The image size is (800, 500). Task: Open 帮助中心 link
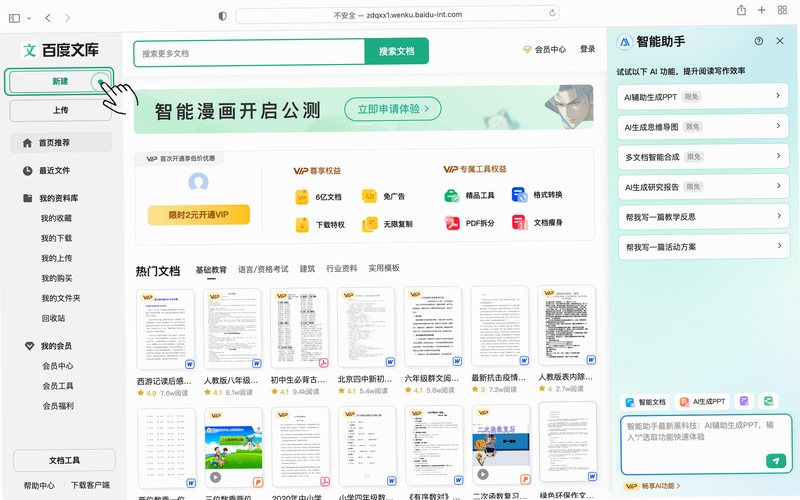(x=39, y=485)
